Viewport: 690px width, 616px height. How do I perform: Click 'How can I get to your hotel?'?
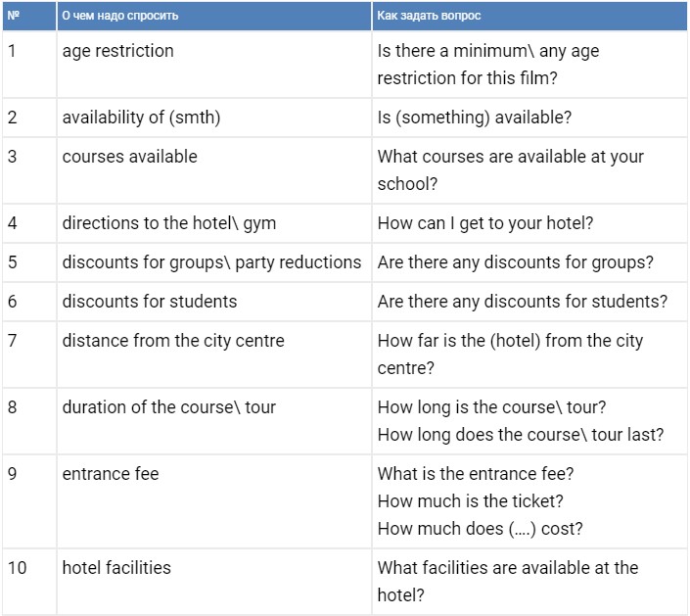pos(485,223)
